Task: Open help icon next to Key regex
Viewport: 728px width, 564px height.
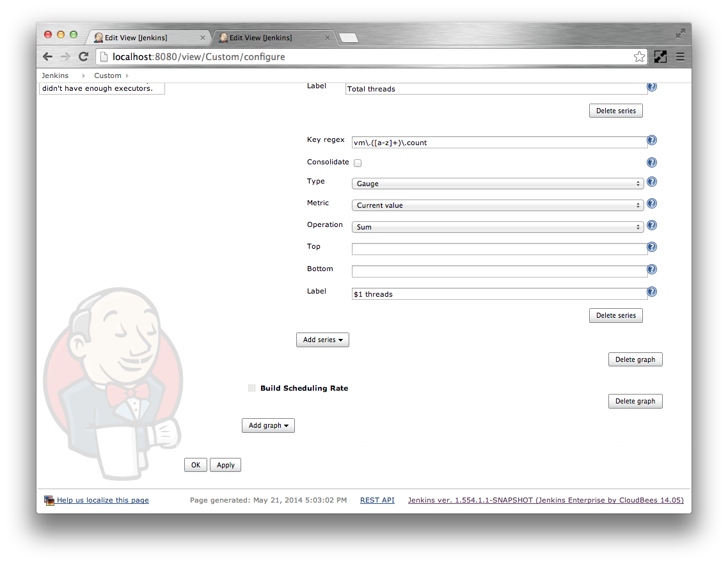Action: pyautogui.click(x=652, y=140)
